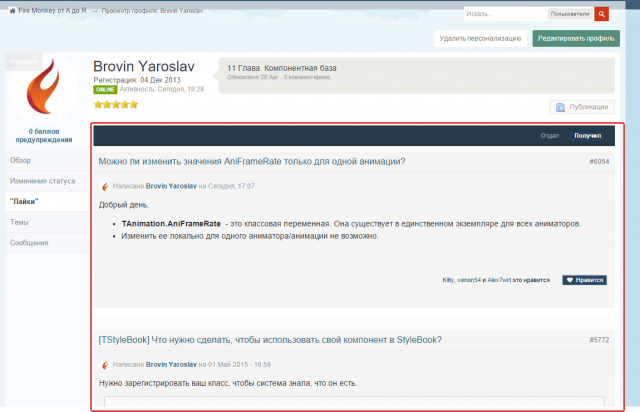
Task: Click Редактировать профиль button
Action: [x=576, y=38]
